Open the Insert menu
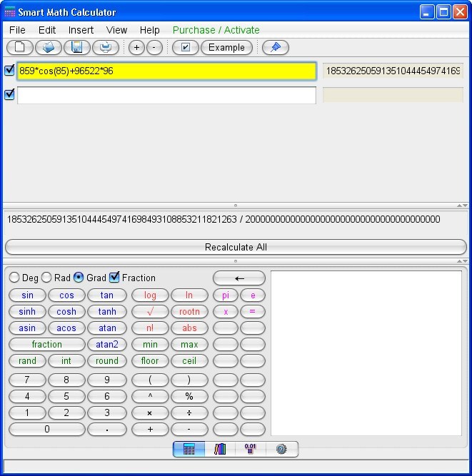Viewport: 472px width, 476px height. coord(81,30)
